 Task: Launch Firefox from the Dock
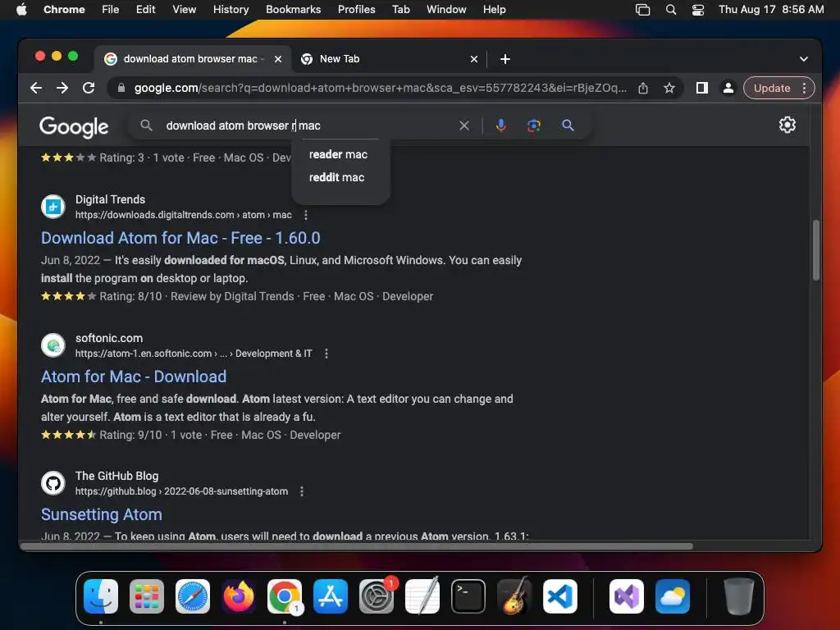point(239,596)
